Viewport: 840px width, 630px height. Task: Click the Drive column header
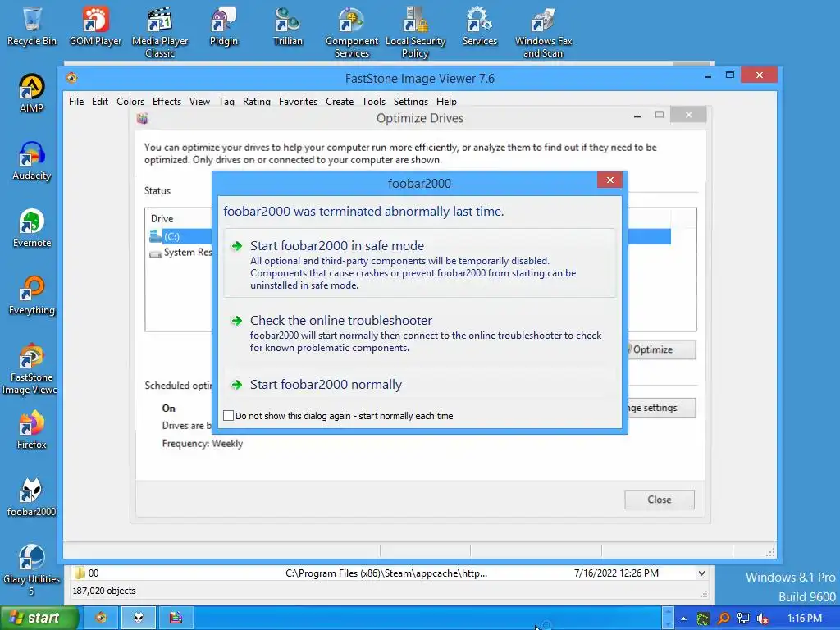click(162, 218)
